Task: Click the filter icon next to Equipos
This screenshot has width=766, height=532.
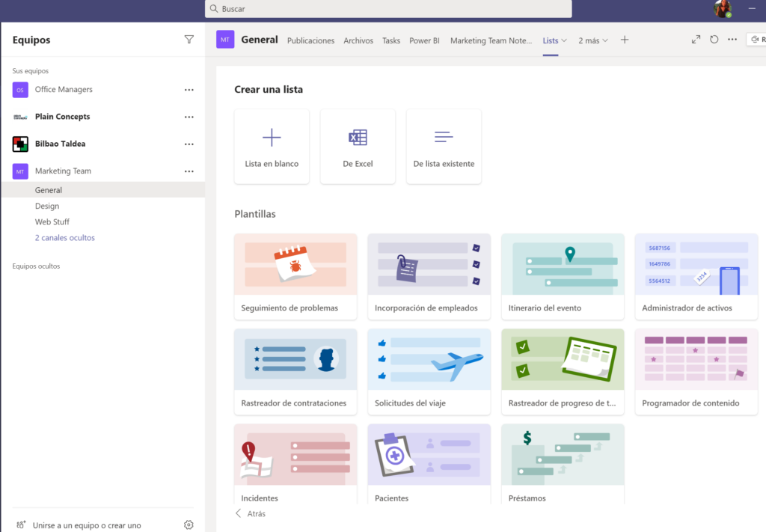Action: tap(189, 40)
